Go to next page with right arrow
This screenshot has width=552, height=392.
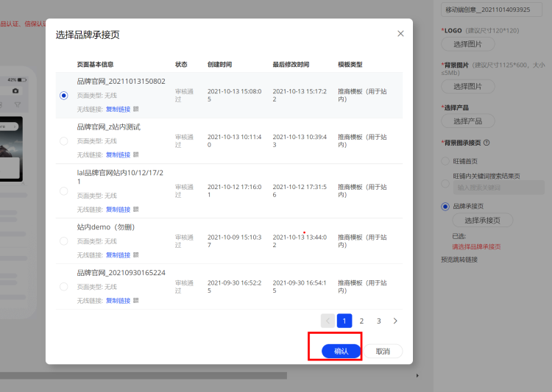coord(395,321)
